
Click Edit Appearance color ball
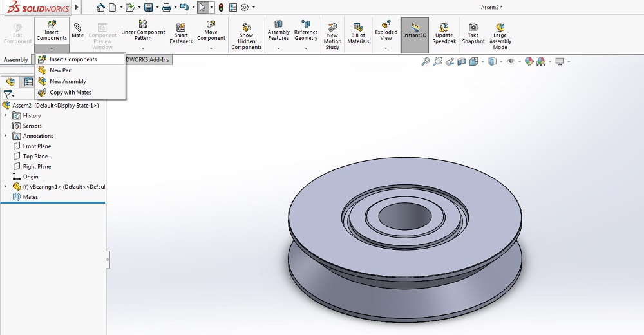(x=529, y=62)
